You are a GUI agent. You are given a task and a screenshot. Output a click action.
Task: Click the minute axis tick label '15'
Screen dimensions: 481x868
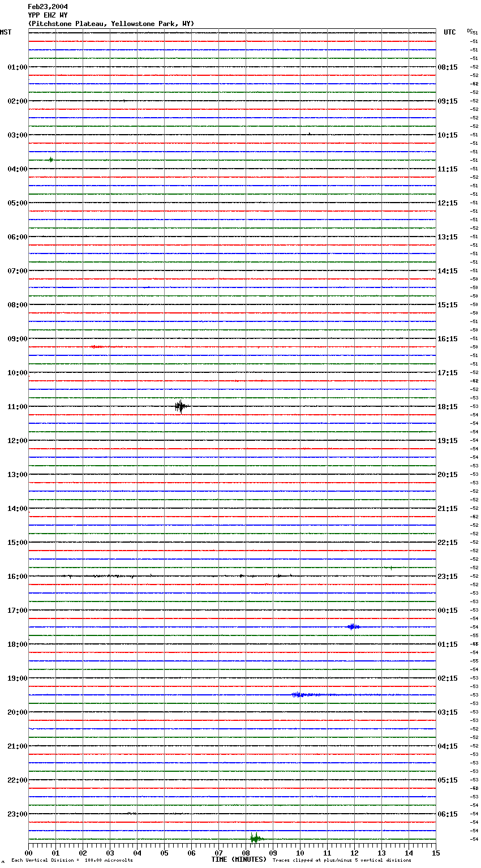(x=436, y=853)
